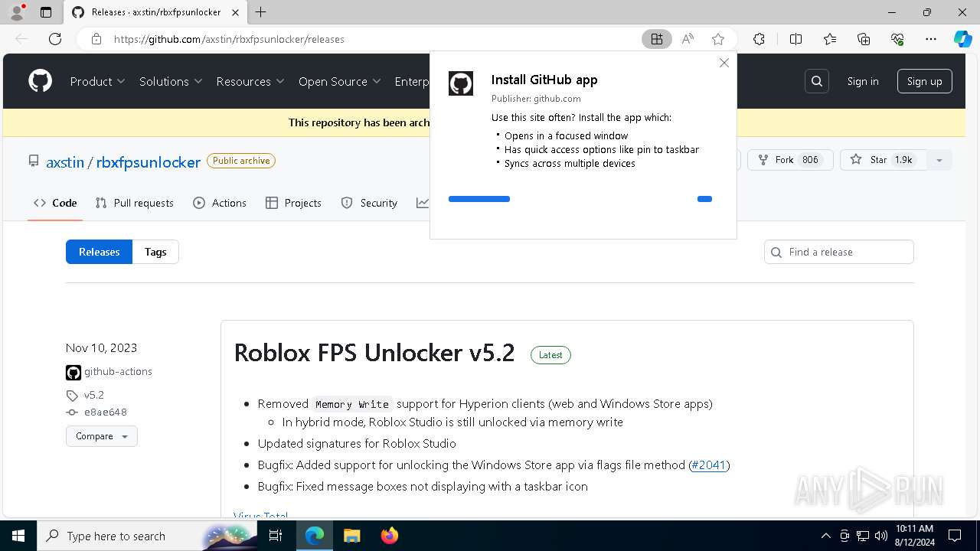The image size is (980, 551).
Task: Open the rbxfpsunlocker repository link
Action: (x=149, y=162)
